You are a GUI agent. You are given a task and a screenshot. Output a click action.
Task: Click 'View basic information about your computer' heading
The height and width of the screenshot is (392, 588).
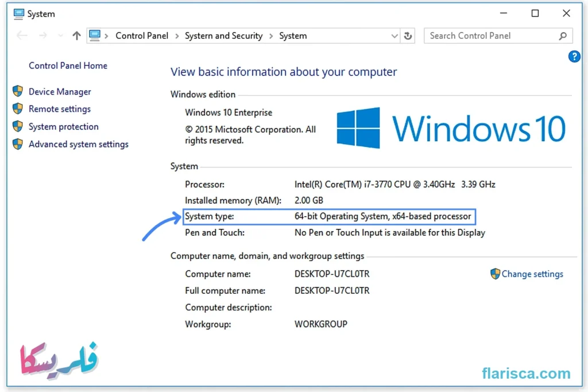click(284, 72)
